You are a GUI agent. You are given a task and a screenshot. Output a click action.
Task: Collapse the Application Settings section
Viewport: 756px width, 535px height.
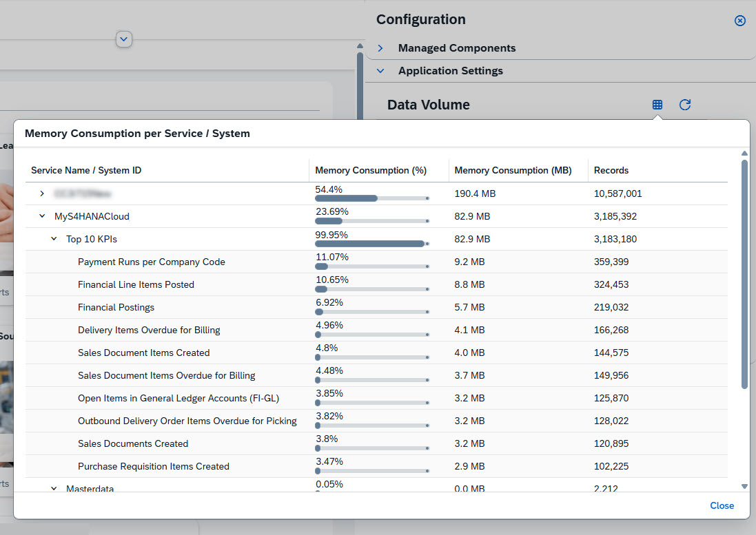[380, 71]
